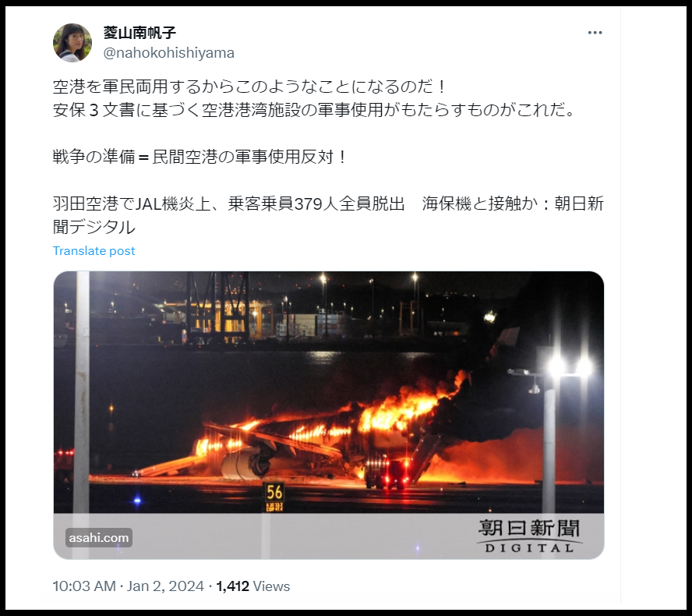Click the display name 菱山南帆子
692x616 pixels.
pyautogui.click(x=139, y=33)
